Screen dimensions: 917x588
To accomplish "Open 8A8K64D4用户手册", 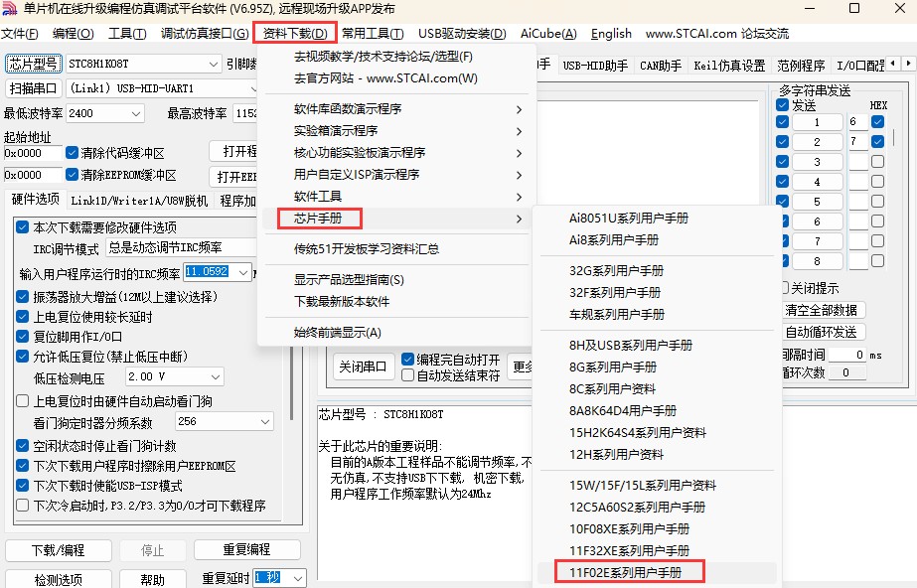I will pyautogui.click(x=658, y=411).
